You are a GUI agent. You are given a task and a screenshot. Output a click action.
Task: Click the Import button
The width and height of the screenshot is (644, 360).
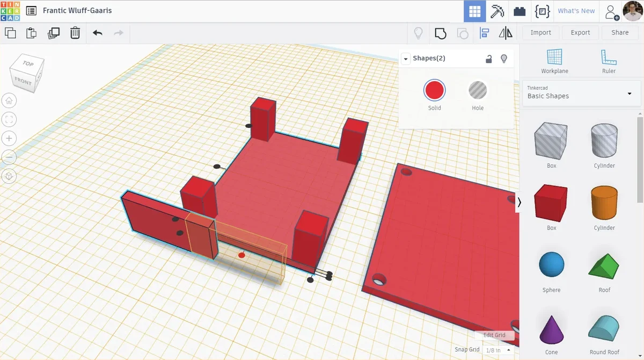click(x=540, y=33)
